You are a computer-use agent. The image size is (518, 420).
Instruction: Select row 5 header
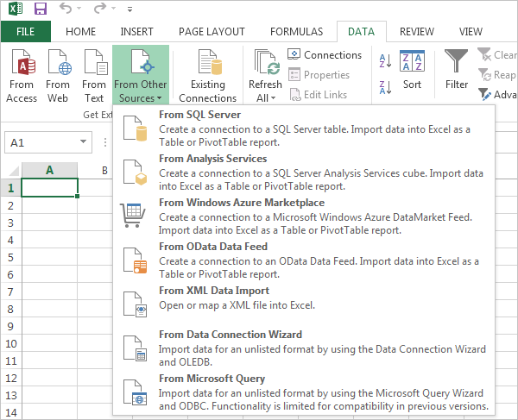10,257
